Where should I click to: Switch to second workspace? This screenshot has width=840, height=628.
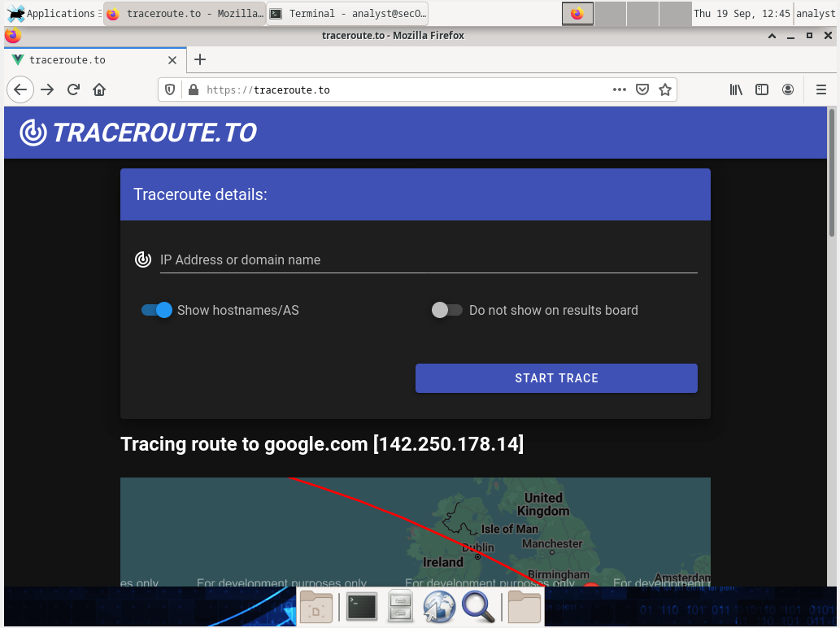610,13
